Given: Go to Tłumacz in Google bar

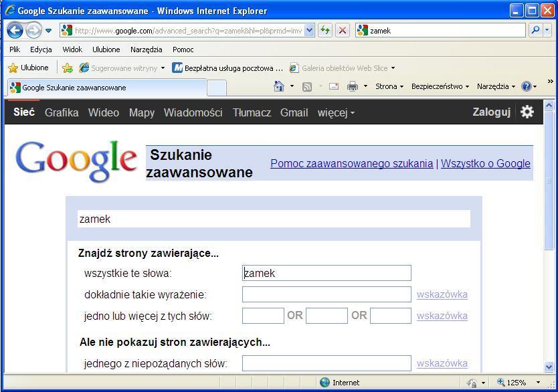Looking at the screenshot, I should [252, 112].
